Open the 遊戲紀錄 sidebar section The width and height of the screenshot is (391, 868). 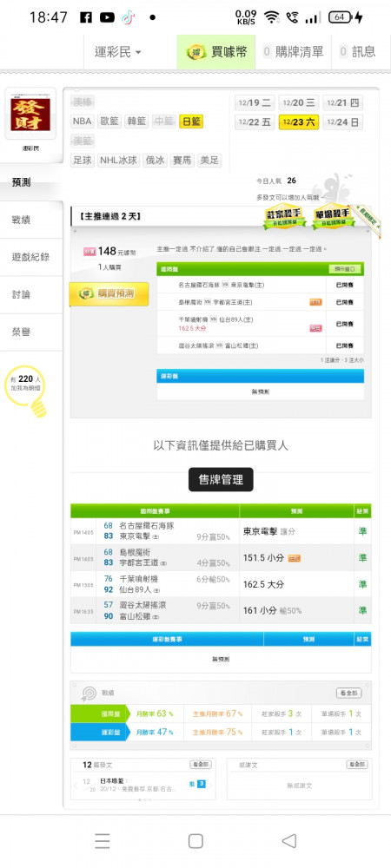[x=31, y=258]
